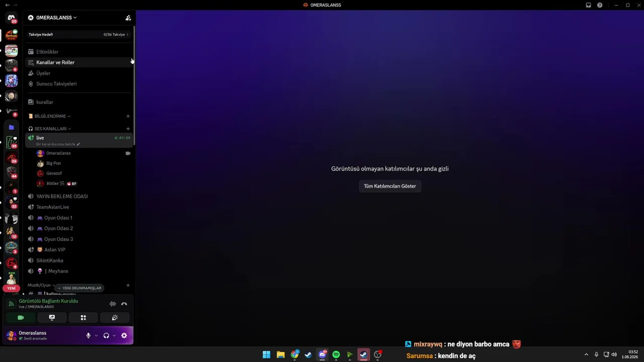Open Spotify from taskbar

[336, 355]
